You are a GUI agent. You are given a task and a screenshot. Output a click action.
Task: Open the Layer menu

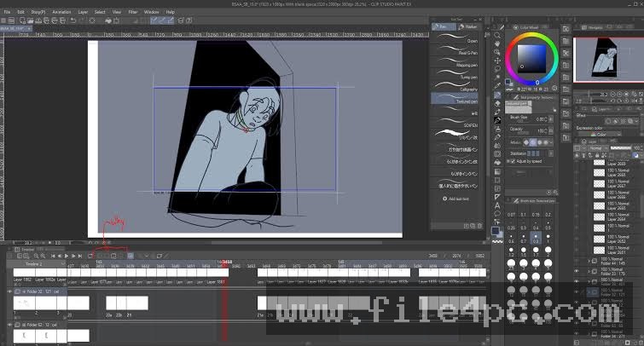point(83,12)
